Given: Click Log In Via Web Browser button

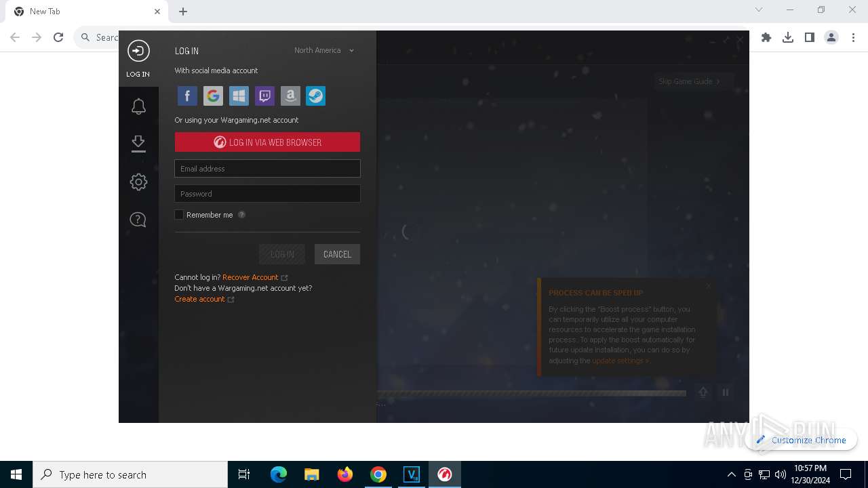Looking at the screenshot, I should pos(267,142).
